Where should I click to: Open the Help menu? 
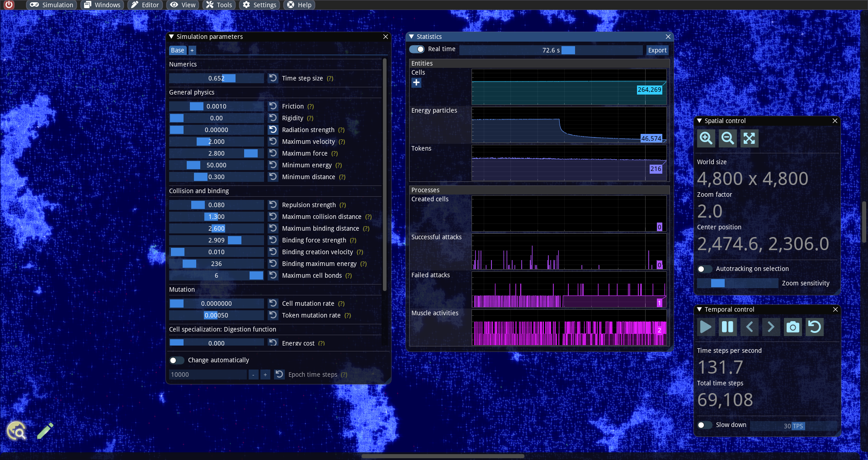point(299,5)
